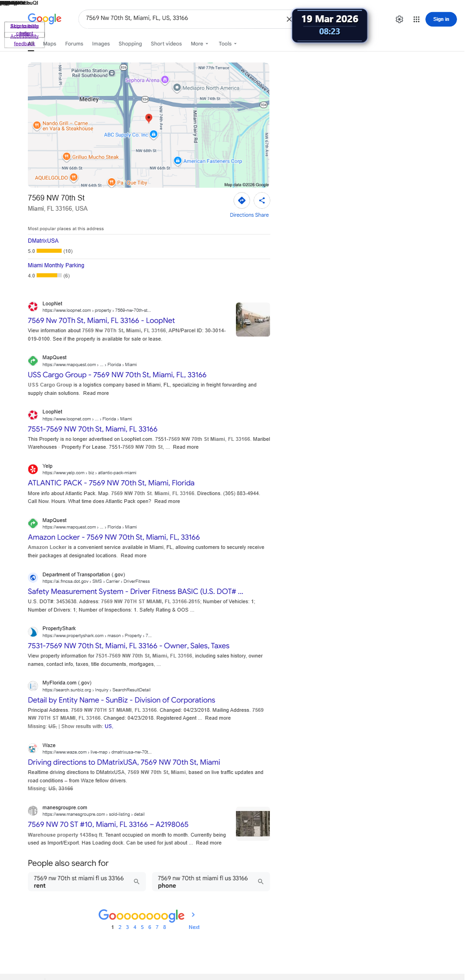Switch to the Shopping tab

[x=130, y=44]
